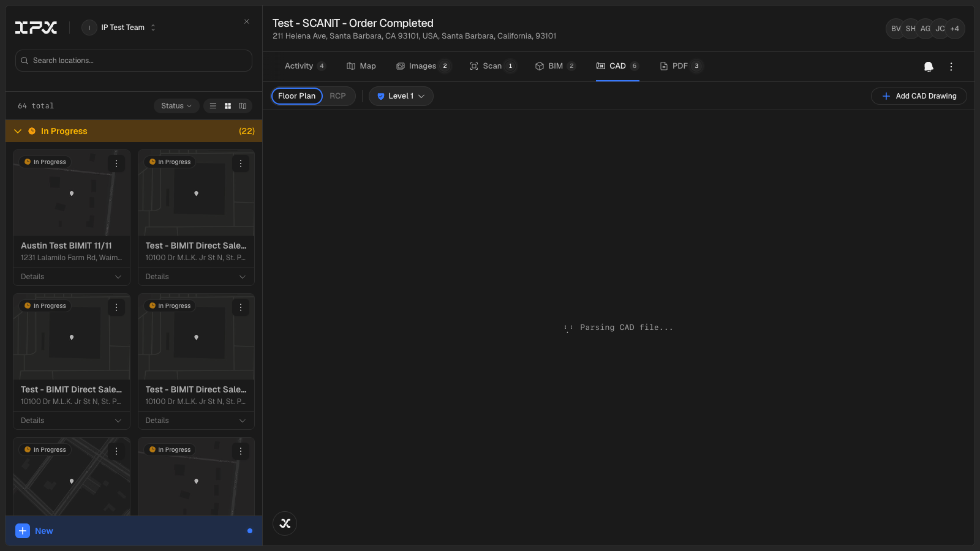Open Austin Test BIMIT card options menu
This screenshot has height=551, width=980.
pos(116,163)
